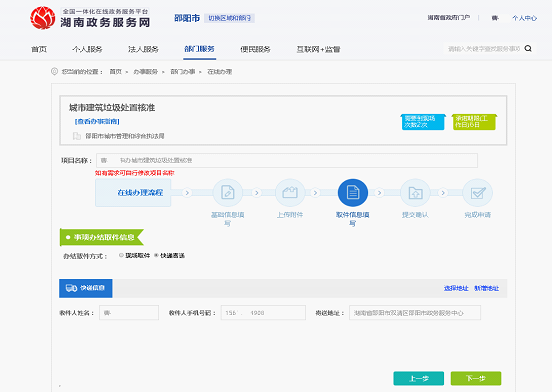The width and height of the screenshot is (552, 392).
Task: Click 部门办事 breadcrumb link
Action: click(183, 72)
